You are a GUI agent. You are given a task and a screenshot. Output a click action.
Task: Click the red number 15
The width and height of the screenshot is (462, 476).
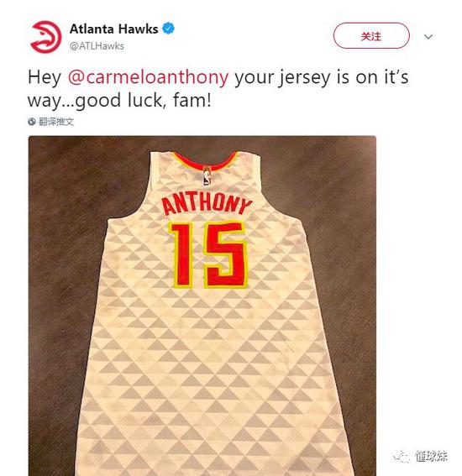point(208,255)
